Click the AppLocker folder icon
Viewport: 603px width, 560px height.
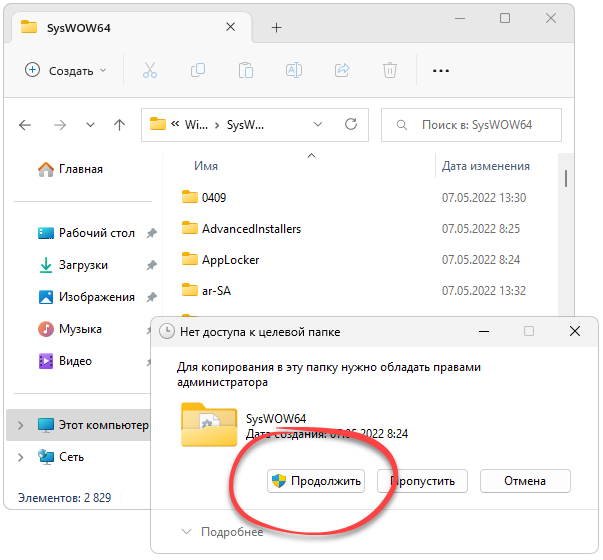(x=190, y=259)
